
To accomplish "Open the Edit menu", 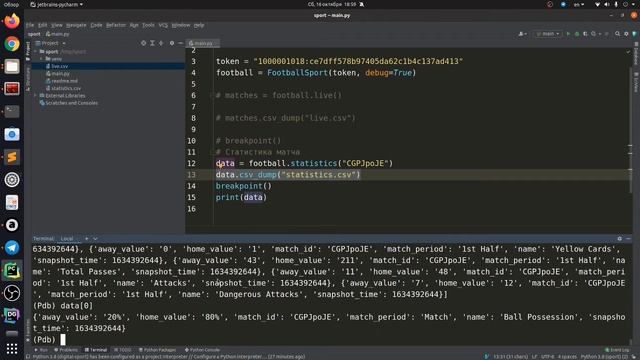I will [x=42, y=25].
